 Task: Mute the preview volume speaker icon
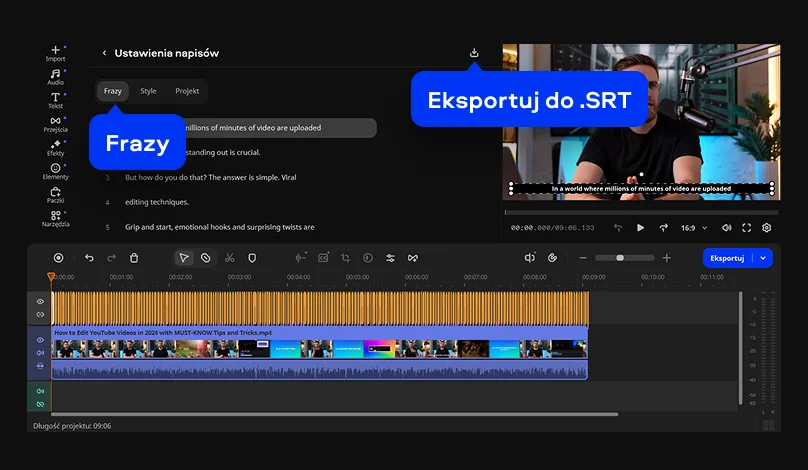pyautogui.click(x=726, y=228)
